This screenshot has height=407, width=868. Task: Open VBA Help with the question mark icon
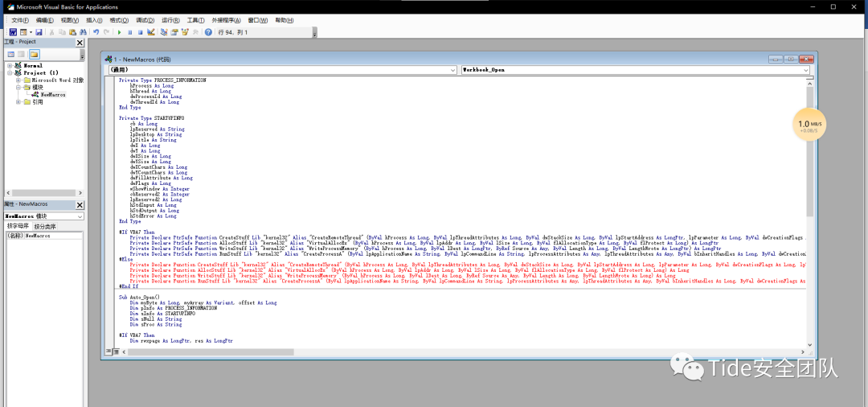click(208, 32)
